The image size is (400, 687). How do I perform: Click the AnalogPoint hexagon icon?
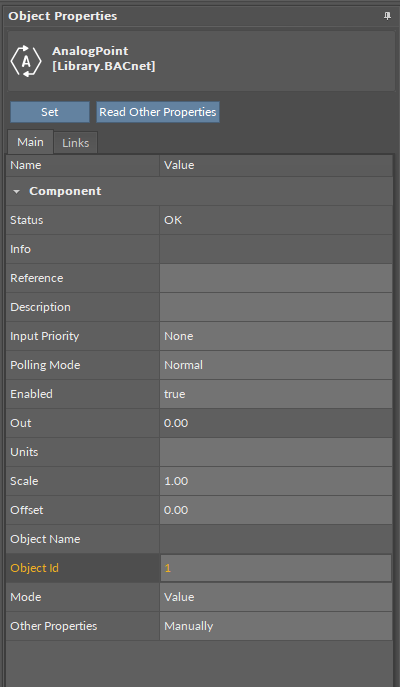(26, 61)
